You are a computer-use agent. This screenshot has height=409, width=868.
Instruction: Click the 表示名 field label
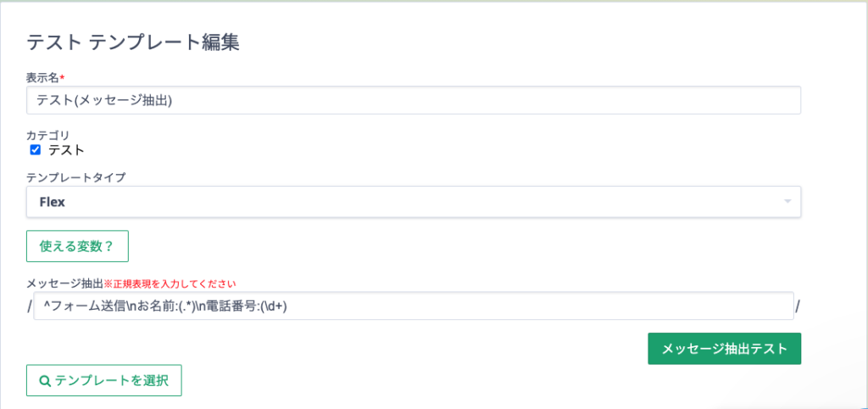pos(42,77)
